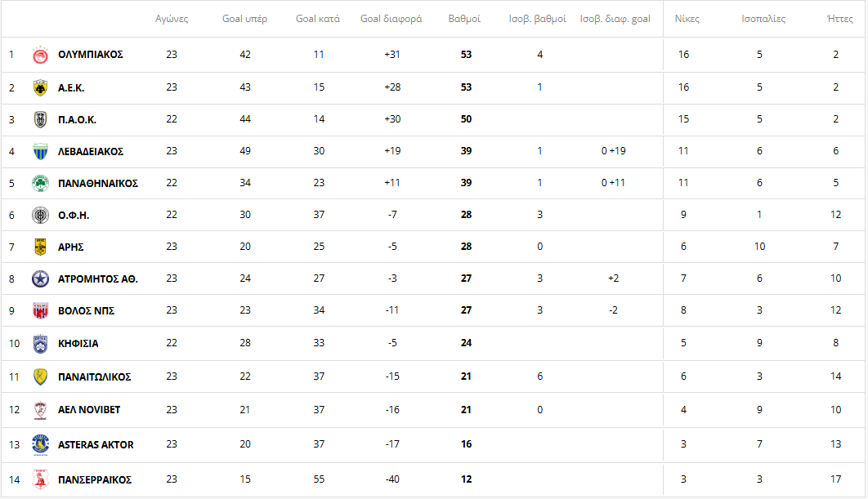
Task: Click the Ολυμπιακός team crest icon
Action: point(40,55)
